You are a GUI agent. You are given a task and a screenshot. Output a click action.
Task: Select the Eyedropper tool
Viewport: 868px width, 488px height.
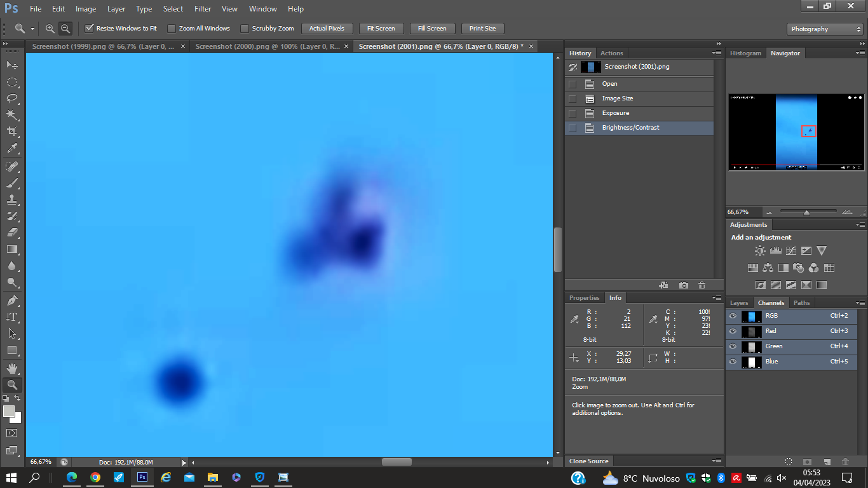tap(12, 148)
